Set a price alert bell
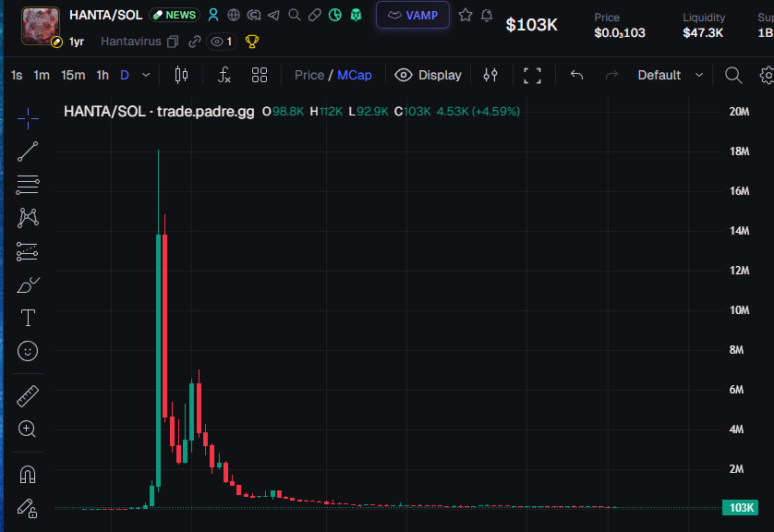774x532 pixels. [487, 16]
